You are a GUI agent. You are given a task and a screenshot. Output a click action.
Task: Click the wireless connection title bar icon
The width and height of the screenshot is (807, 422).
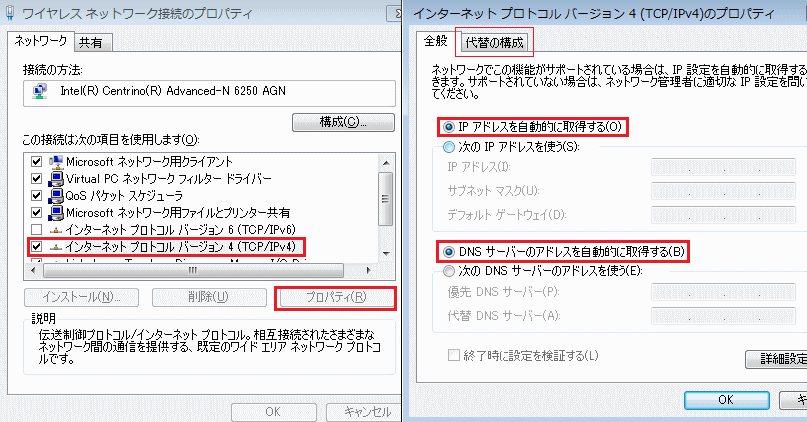pyautogui.click(x=10, y=13)
